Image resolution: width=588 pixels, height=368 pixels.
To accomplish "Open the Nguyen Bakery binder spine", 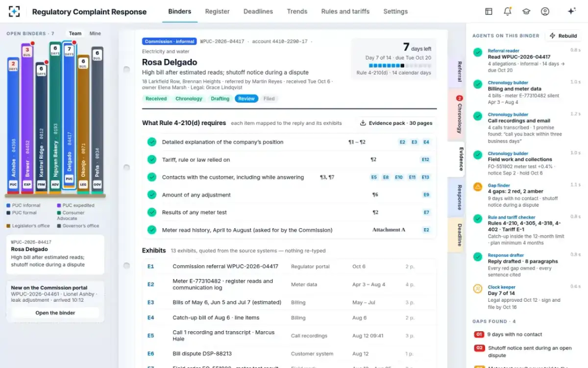I will pos(55,118).
